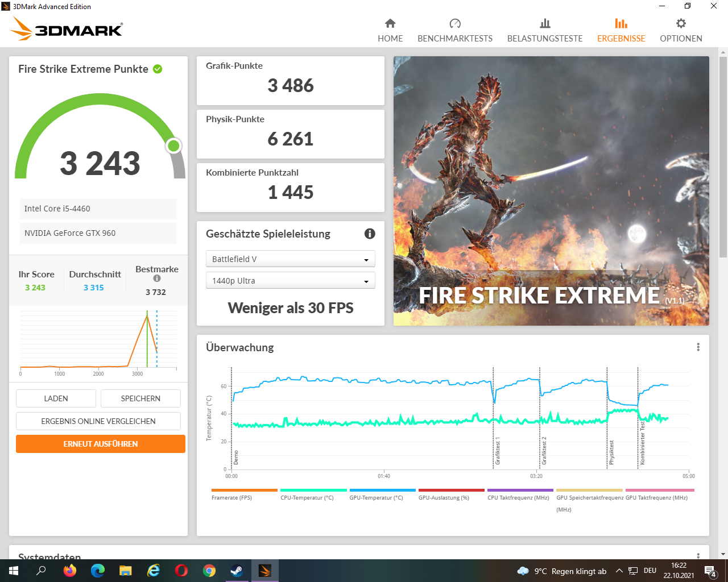Click Durchschnitt score 3 315
The width and height of the screenshot is (728, 582).
tap(94, 288)
